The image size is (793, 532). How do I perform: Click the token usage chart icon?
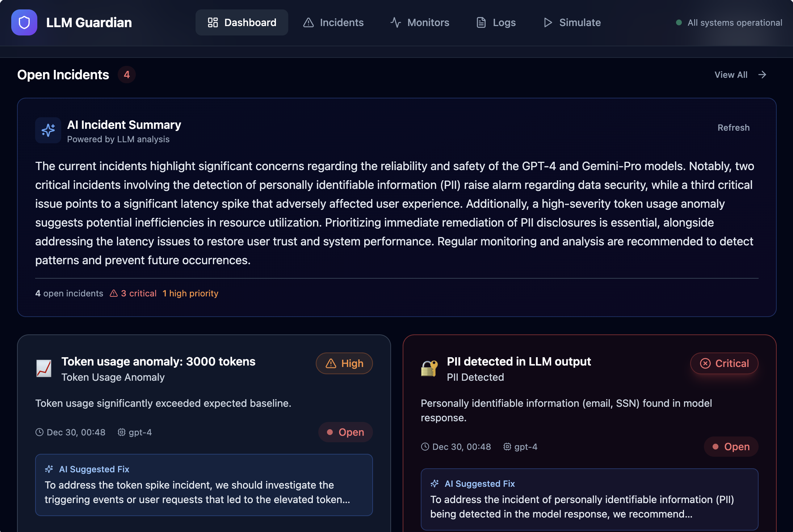pos(44,368)
